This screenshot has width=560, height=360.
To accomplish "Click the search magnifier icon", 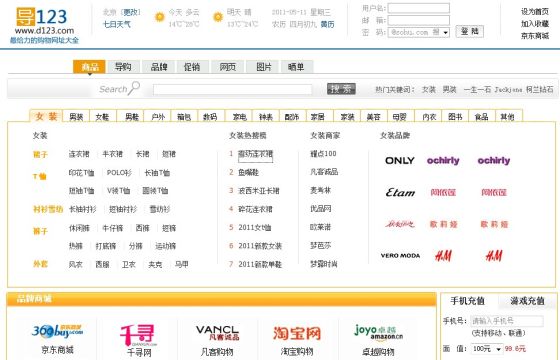I will point(134,88).
